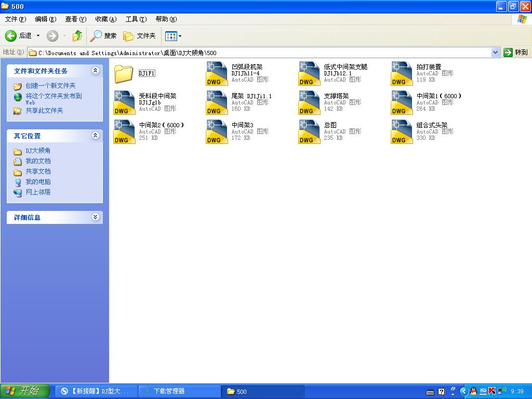Expand the 详细信息 panel
Viewport: 532px width, 399px height.
tap(96, 217)
